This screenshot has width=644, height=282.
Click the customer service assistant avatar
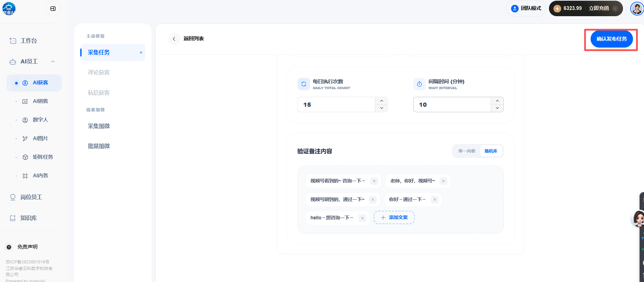[x=638, y=218]
